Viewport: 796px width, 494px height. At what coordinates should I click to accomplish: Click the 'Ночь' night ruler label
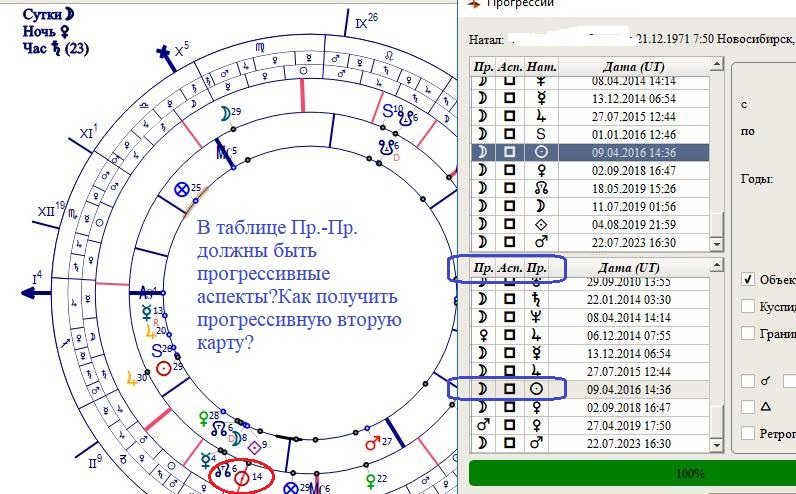pos(45,31)
